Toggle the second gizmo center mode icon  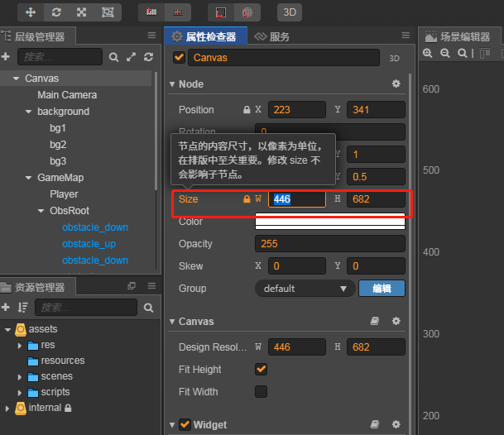point(178,12)
